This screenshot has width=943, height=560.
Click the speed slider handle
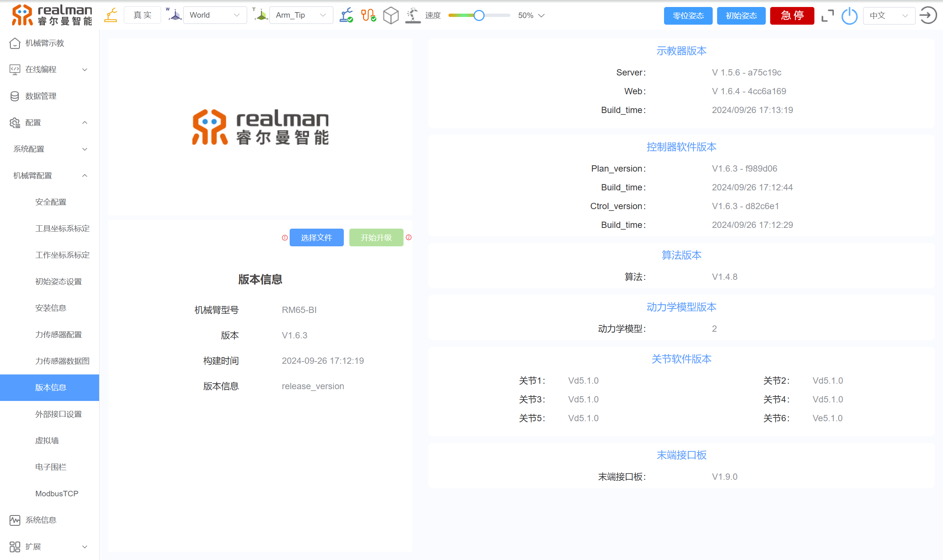479,15
